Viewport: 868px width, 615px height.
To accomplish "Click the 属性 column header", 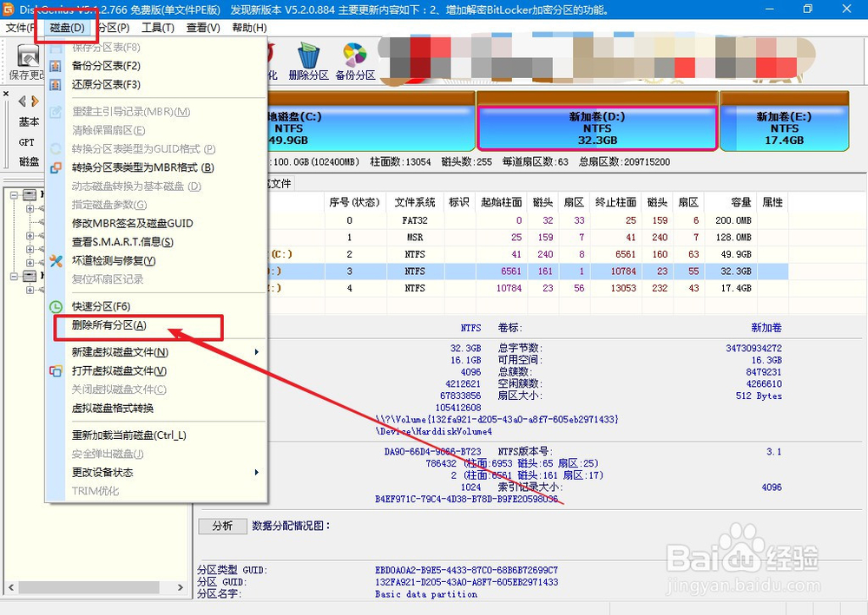I will (x=773, y=202).
